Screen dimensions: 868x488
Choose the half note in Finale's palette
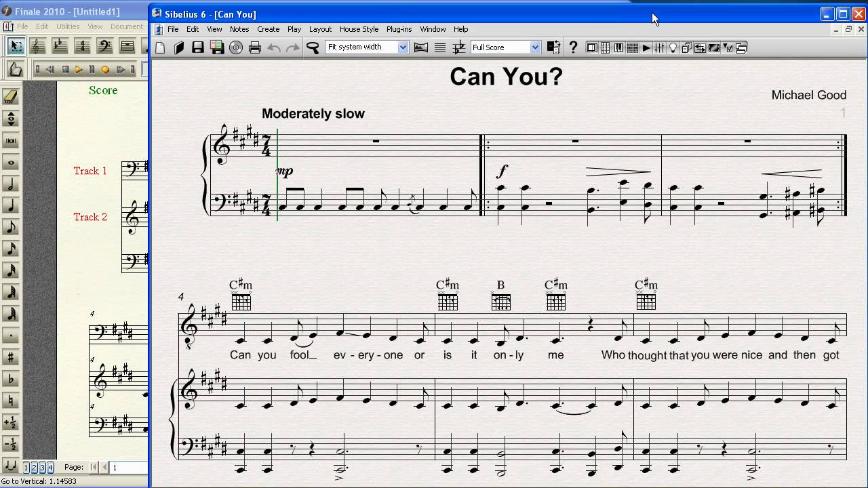click(11, 184)
